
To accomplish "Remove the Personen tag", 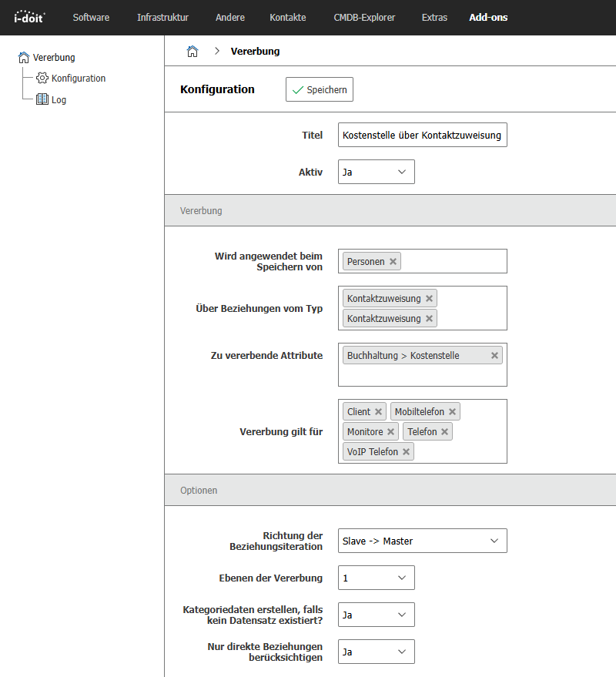I will tap(393, 261).
